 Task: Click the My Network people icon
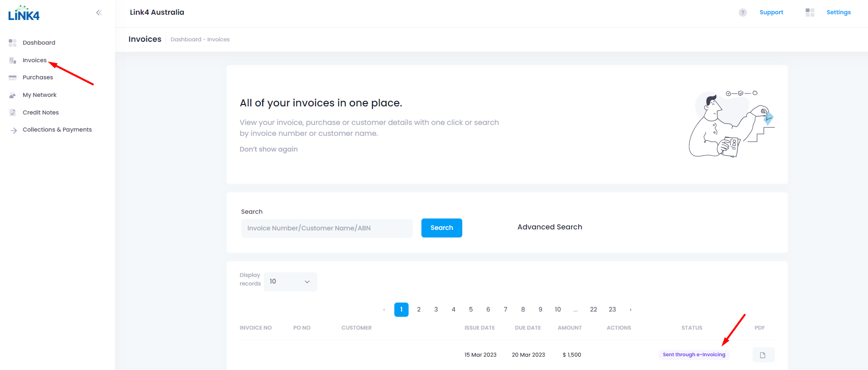[x=13, y=95]
